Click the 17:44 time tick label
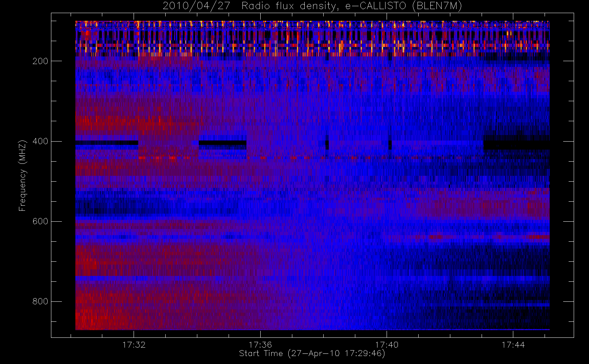This screenshot has width=589, height=364. pos(513,345)
